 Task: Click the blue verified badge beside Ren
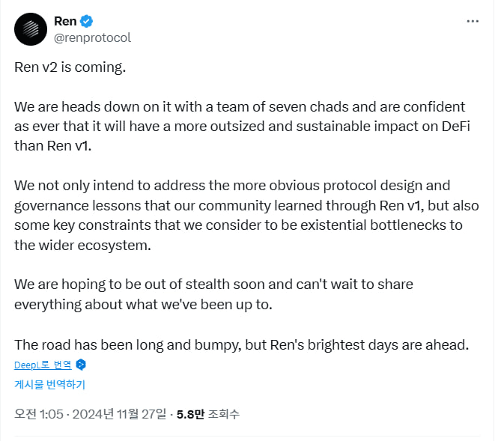tap(86, 21)
